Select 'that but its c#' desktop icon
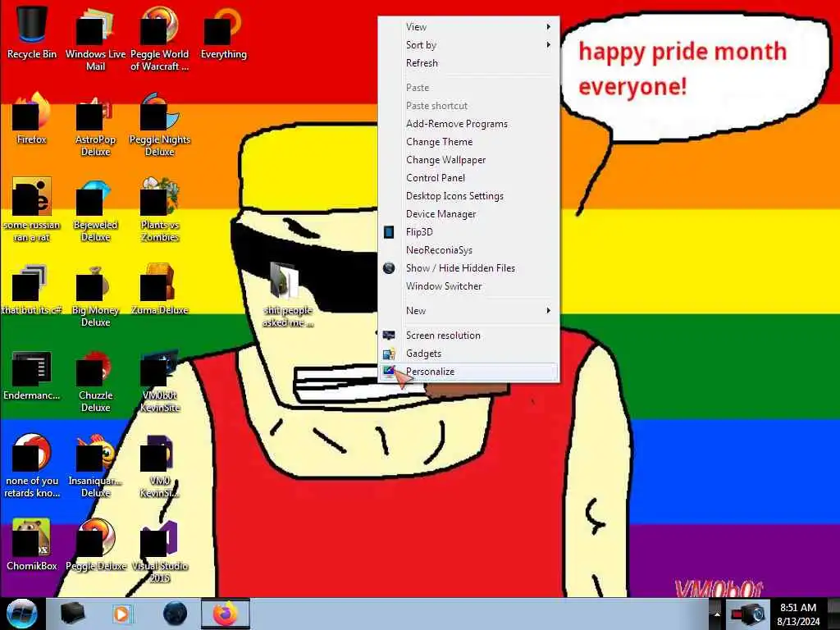The width and height of the screenshot is (840, 630). click(x=32, y=290)
